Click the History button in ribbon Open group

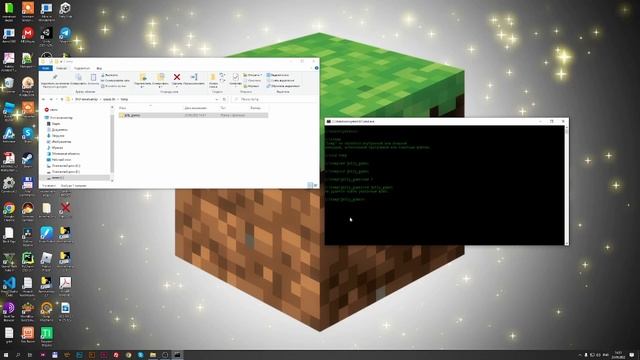click(x=251, y=86)
